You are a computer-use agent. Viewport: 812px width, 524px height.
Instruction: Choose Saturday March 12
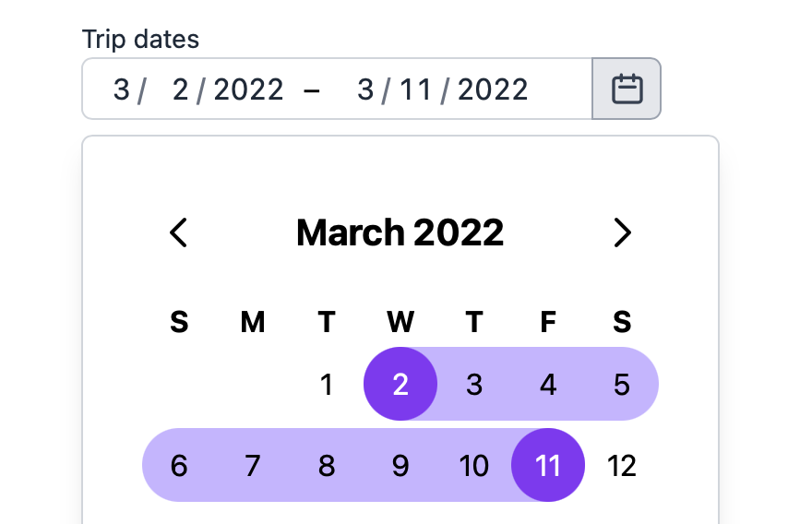(622, 465)
